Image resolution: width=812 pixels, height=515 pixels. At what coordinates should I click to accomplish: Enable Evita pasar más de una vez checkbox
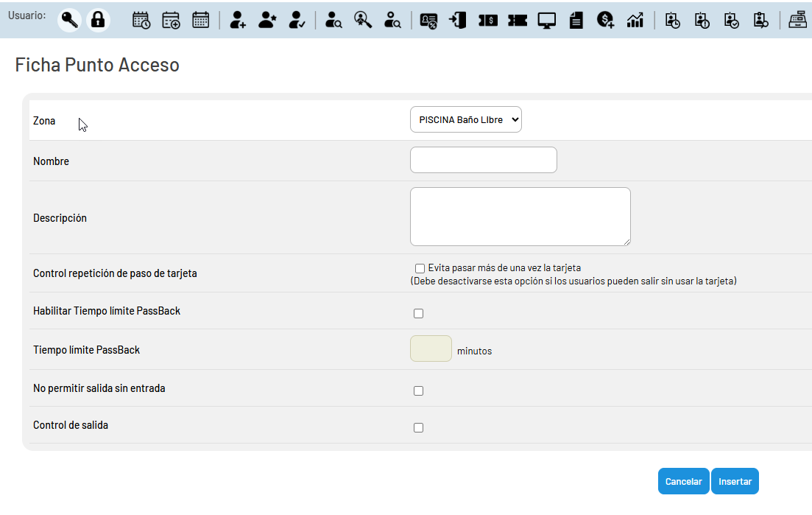coord(420,268)
